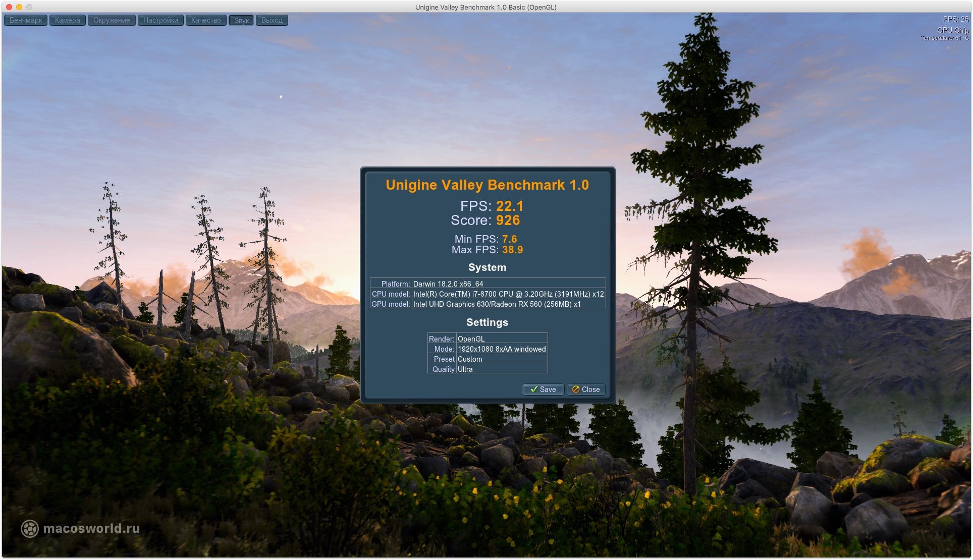Open the Камера menu
Image resolution: width=973 pixels, height=560 pixels.
(67, 20)
